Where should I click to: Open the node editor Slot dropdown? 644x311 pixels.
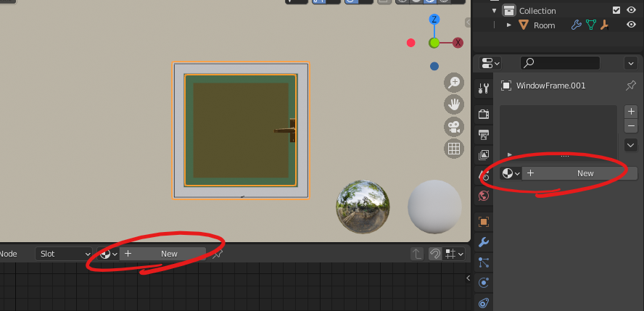(64, 254)
